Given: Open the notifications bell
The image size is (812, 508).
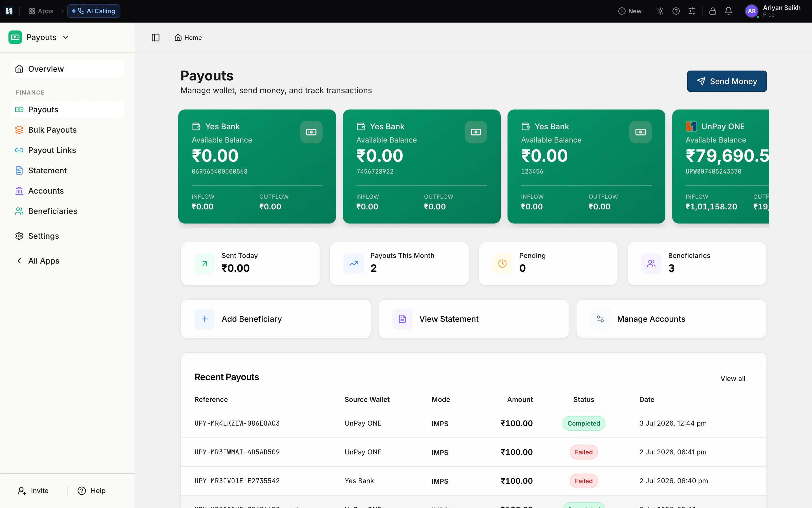Looking at the screenshot, I should pyautogui.click(x=729, y=11).
